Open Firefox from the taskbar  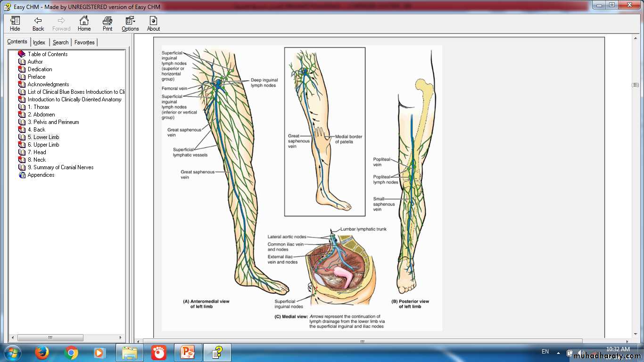coord(42,352)
